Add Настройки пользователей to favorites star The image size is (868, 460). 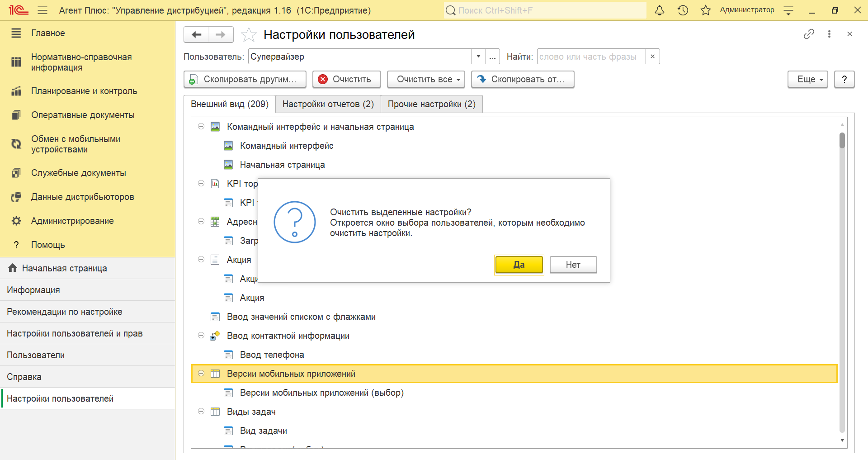[249, 35]
